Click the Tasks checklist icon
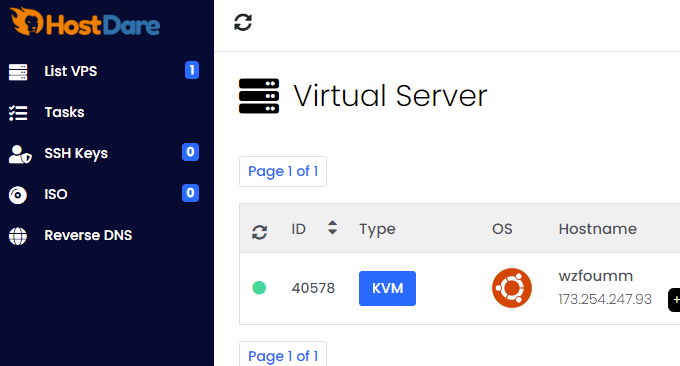Viewport: 680px width, 366px height. [18, 113]
